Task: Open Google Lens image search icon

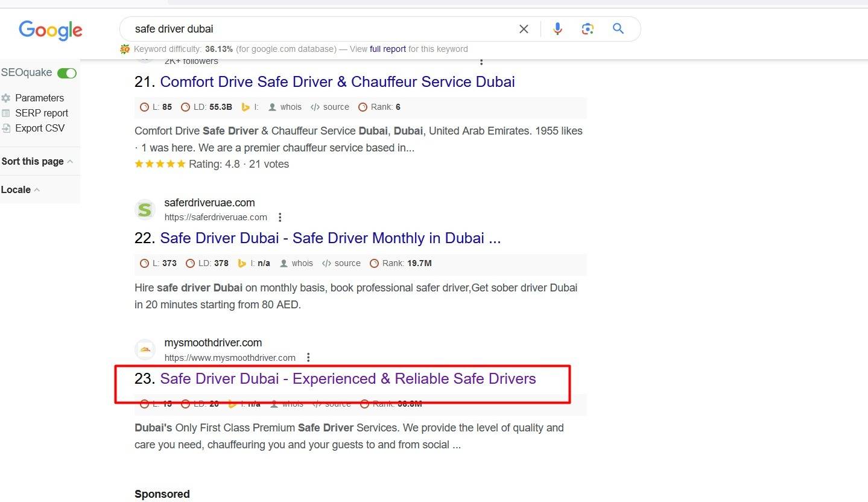Action: click(588, 28)
